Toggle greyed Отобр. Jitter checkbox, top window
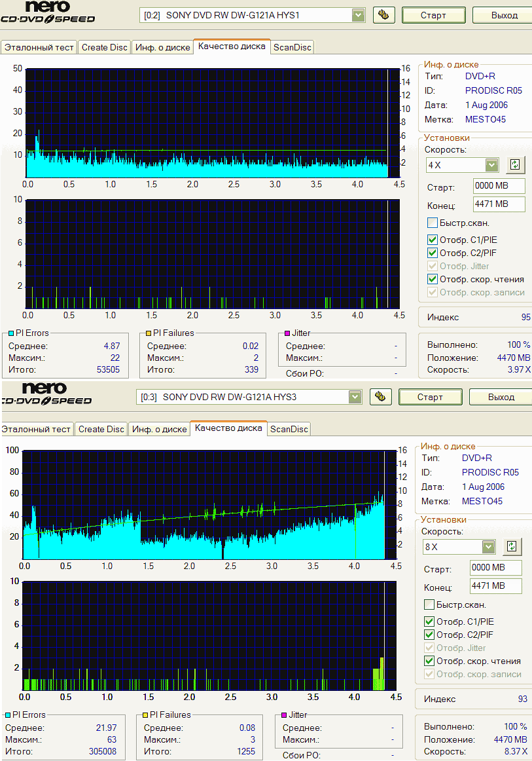 432,266
